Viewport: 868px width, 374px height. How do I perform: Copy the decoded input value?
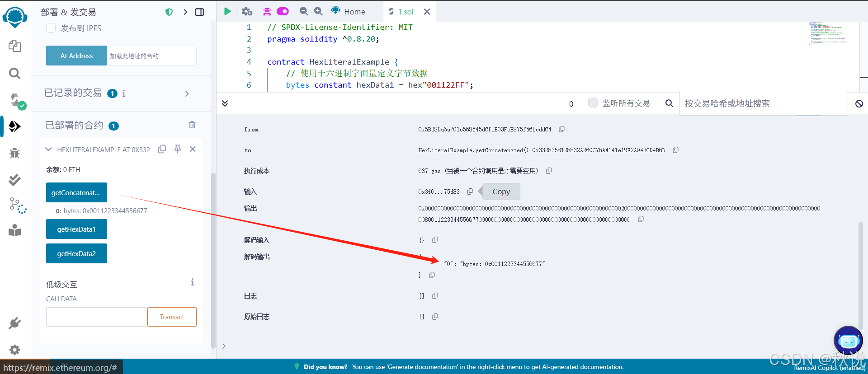pyautogui.click(x=435, y=240)
